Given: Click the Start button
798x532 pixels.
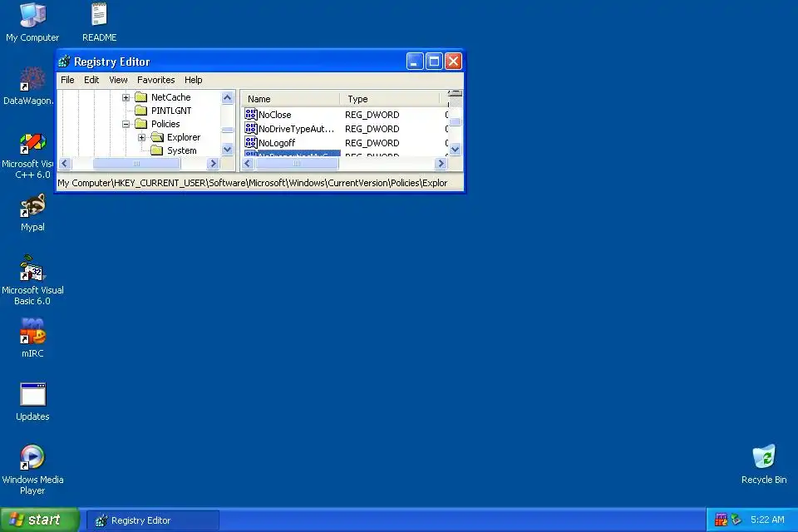Looking at the screenshot, I should pos(39,520).
